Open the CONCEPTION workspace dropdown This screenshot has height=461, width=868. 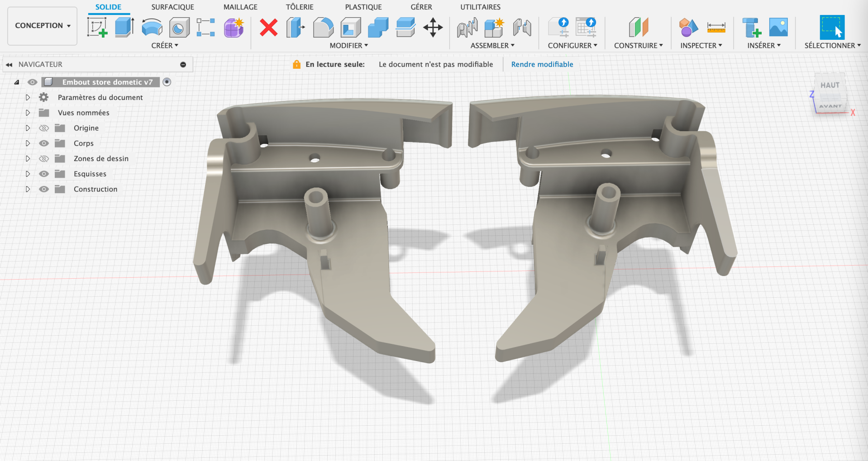pyautogui.click(x=43, y=26)
